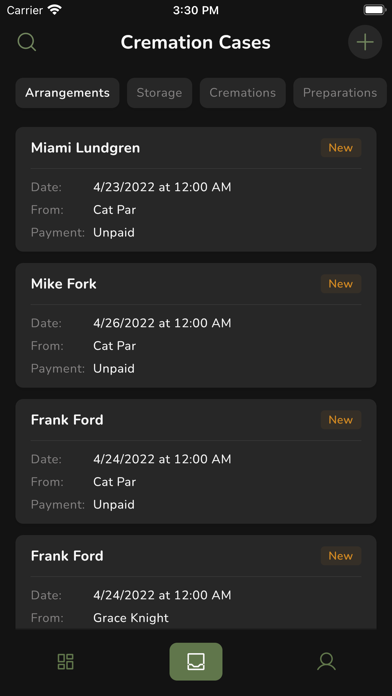
Task: Open the profile person icon
Action: click(326, 661)
